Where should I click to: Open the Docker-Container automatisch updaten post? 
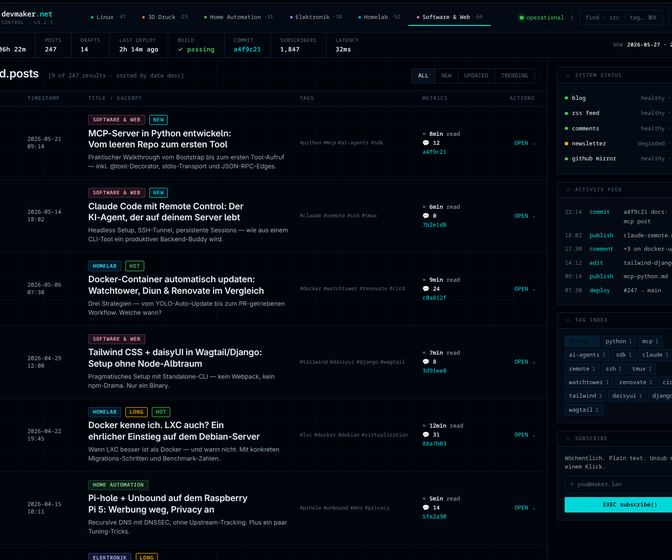coord(176,285)
